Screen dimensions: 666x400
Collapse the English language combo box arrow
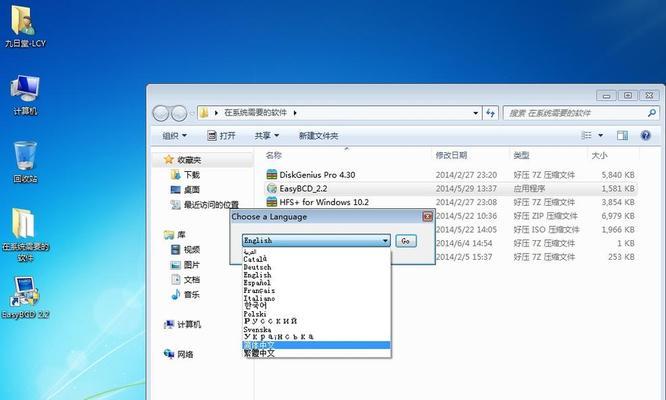tap(385, 241)
